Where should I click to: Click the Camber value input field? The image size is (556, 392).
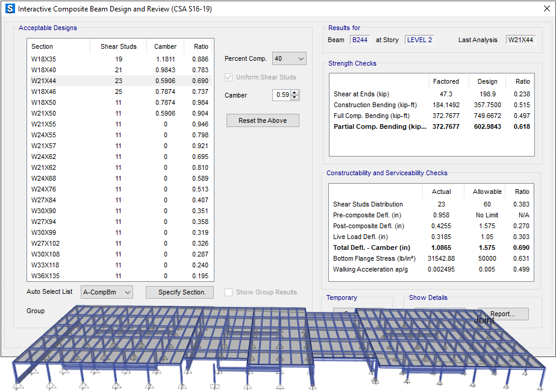pos(280,95)
